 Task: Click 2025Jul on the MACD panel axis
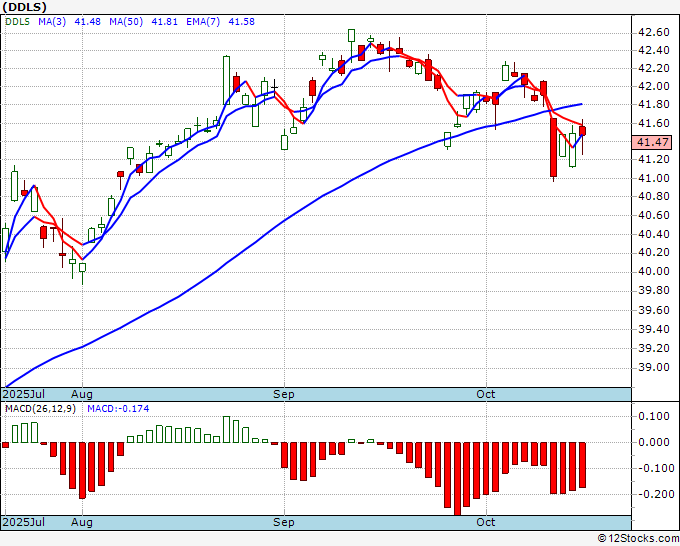23,522
